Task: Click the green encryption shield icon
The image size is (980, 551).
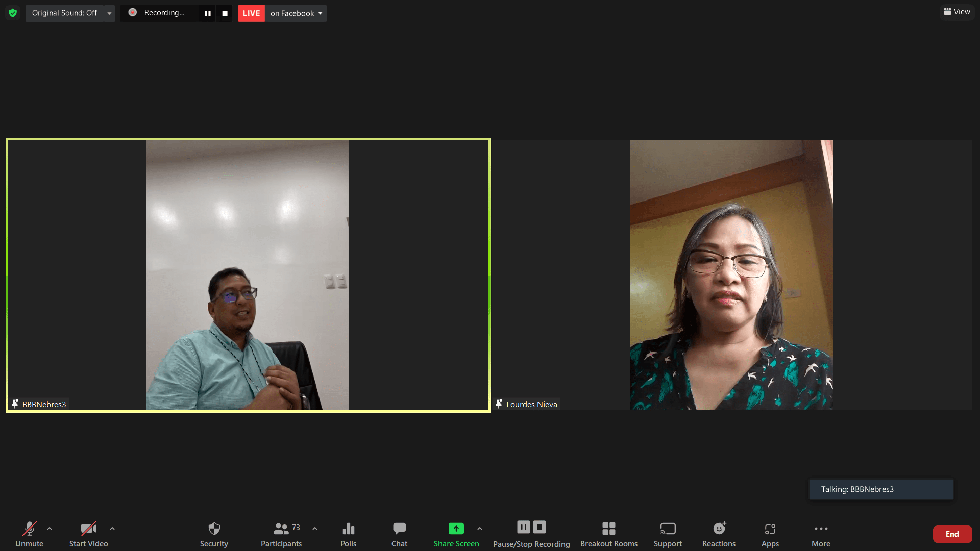Action: pos(13,13)
